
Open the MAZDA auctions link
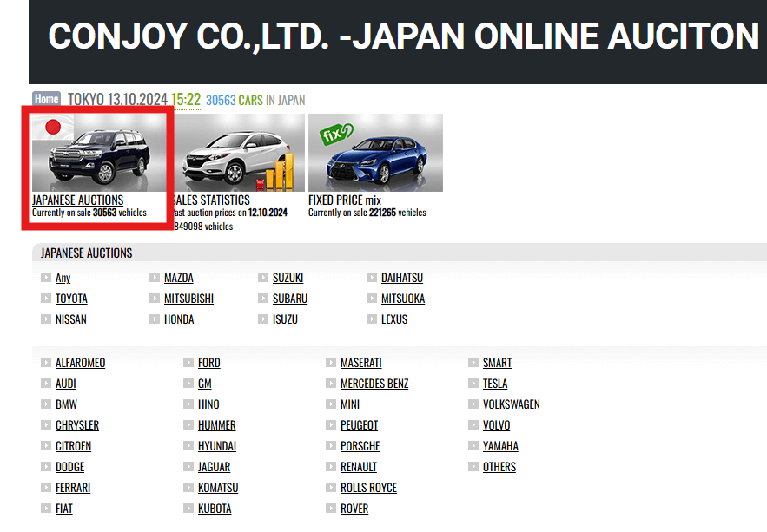(177, 278)
